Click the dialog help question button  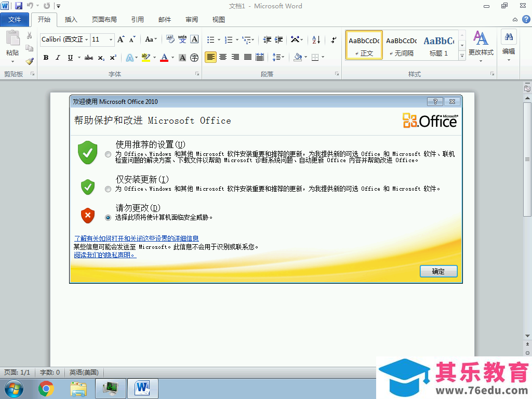click(x=435, y=101)
